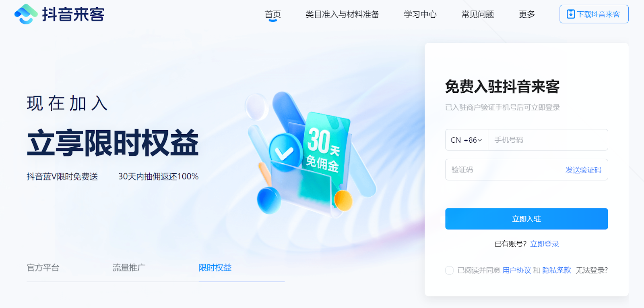Expand the CN +86 country code dropdown
644x308 pixels.
pyautogui.click(x=466, y=140)
